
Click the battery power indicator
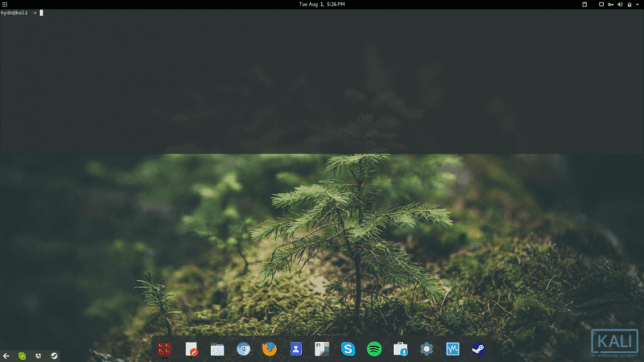click(x=629, y=4)
